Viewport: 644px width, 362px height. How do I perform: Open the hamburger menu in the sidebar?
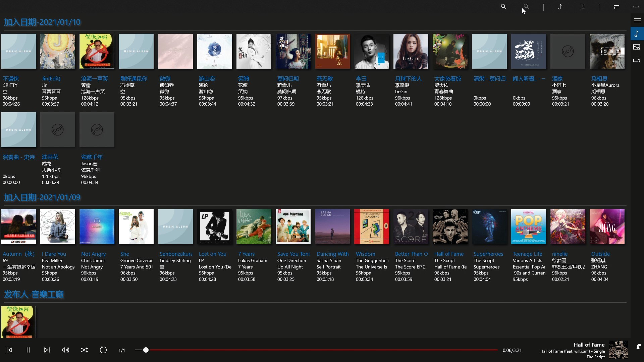[637, 20]
